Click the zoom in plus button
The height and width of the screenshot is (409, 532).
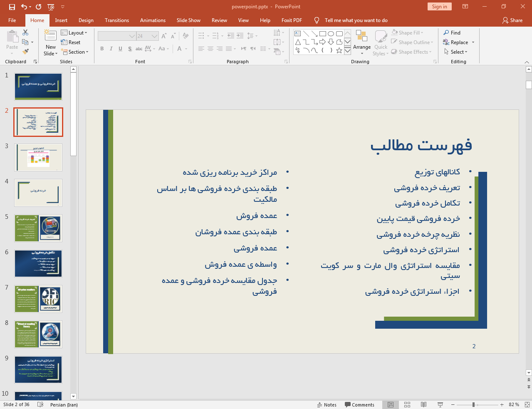point(502,404)
